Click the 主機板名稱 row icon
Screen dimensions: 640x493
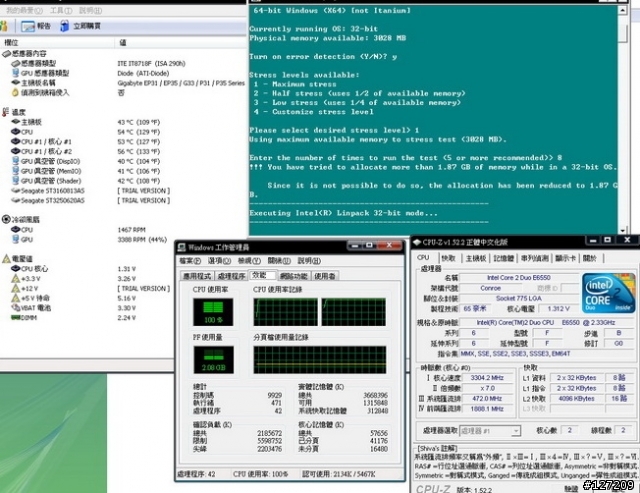click(x=16, y=83)
